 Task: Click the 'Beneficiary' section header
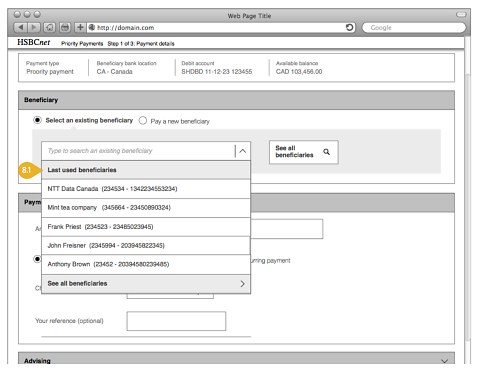pyautogui.click(x=236, y=100)
